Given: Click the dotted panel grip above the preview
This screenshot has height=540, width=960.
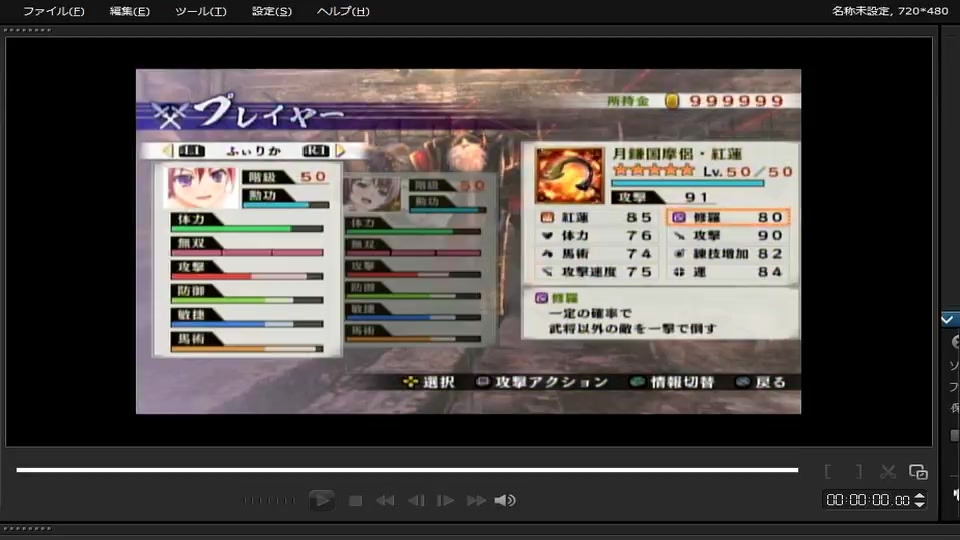Looking at the screenshot, I should tap(28, 29).
